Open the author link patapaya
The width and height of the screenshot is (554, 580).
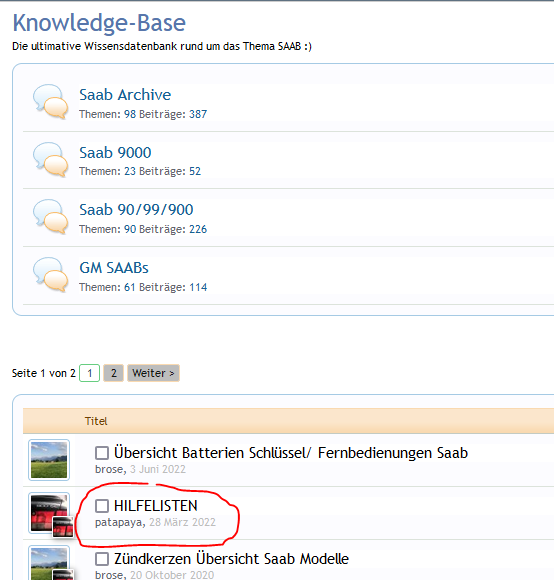coord(119,522)
